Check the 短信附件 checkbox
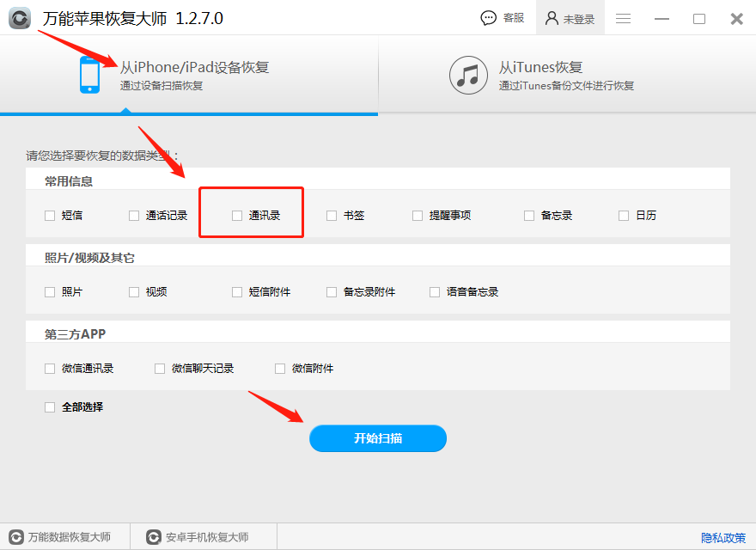Viewport: 756px width, 550px height. pyautogui.click(x=237, y=292)
